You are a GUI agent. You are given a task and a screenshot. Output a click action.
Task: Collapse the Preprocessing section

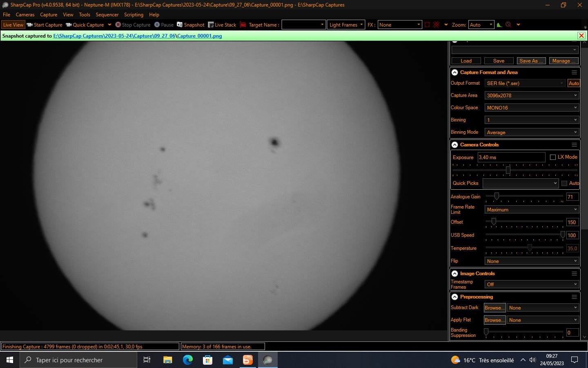pos(454,297)
